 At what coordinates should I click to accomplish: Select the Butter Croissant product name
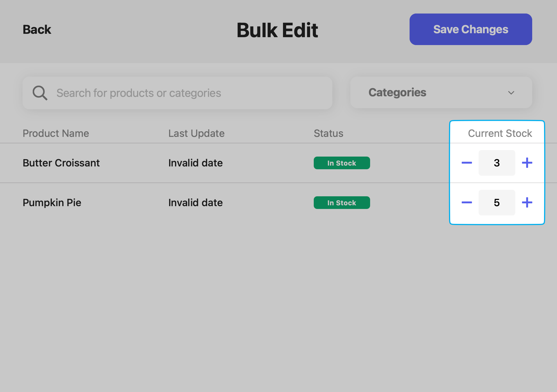click(x=61, y=163)
